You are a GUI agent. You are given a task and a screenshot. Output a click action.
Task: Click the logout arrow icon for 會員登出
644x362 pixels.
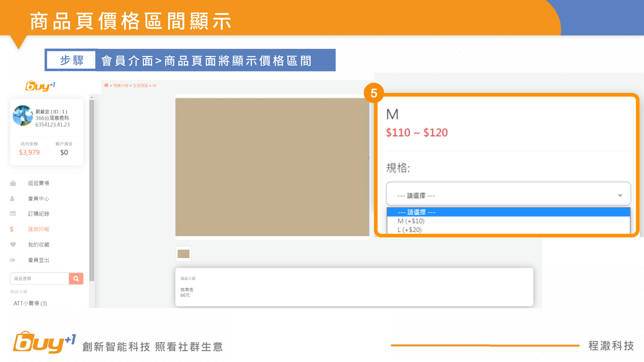pyautogui.click(x=13, y=260)
